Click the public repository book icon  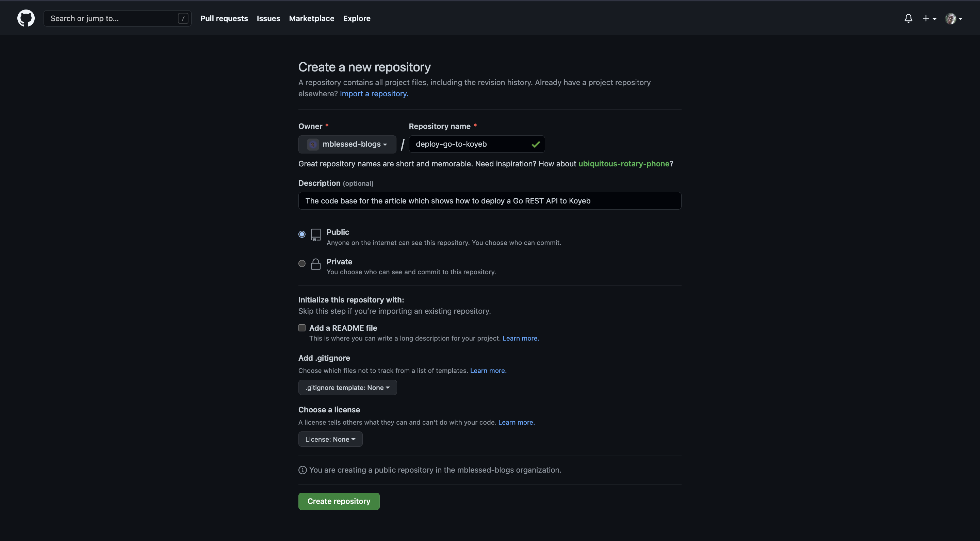[316, 235]
